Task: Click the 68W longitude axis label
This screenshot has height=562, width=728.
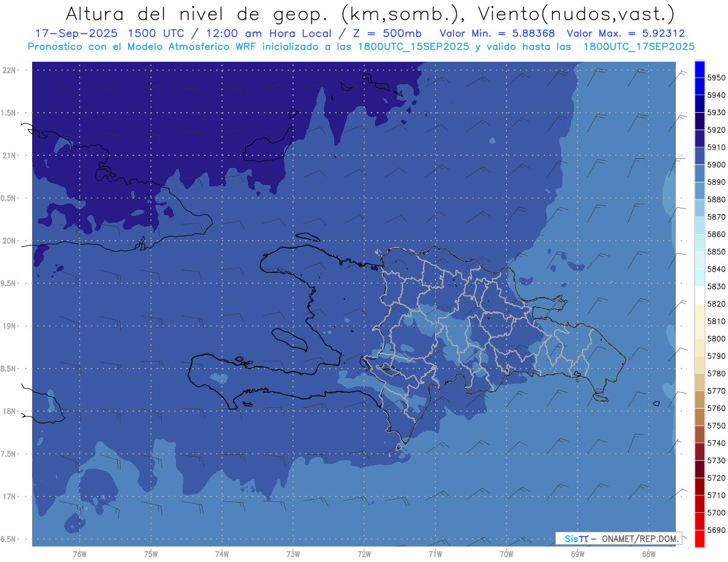Action: point(649,554)
